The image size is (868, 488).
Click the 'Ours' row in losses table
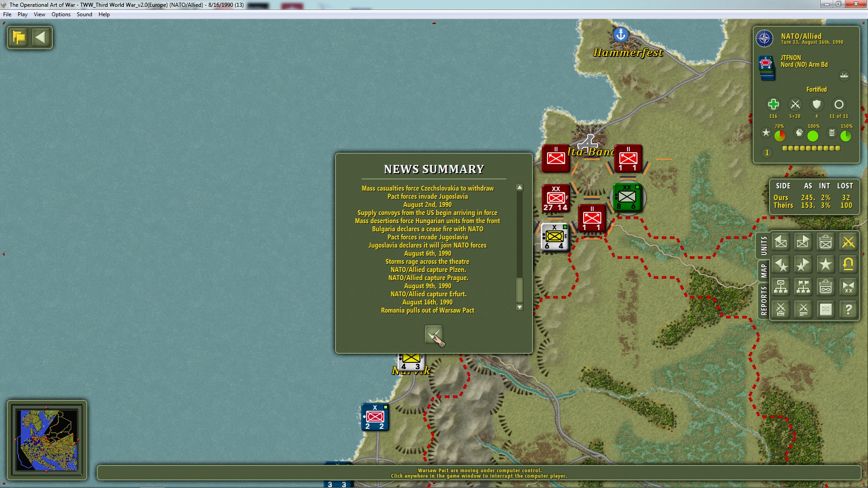click(813, 197)
